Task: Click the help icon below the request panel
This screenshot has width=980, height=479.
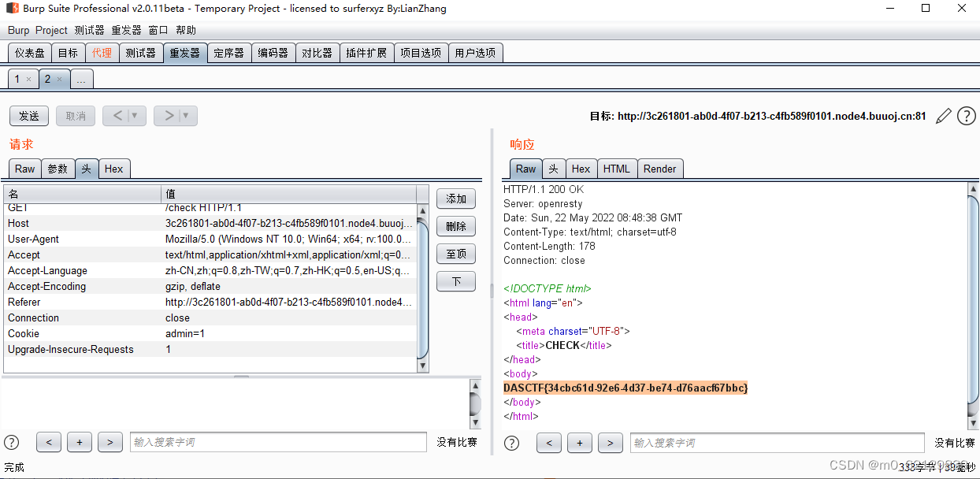Action: coord(11,442)
